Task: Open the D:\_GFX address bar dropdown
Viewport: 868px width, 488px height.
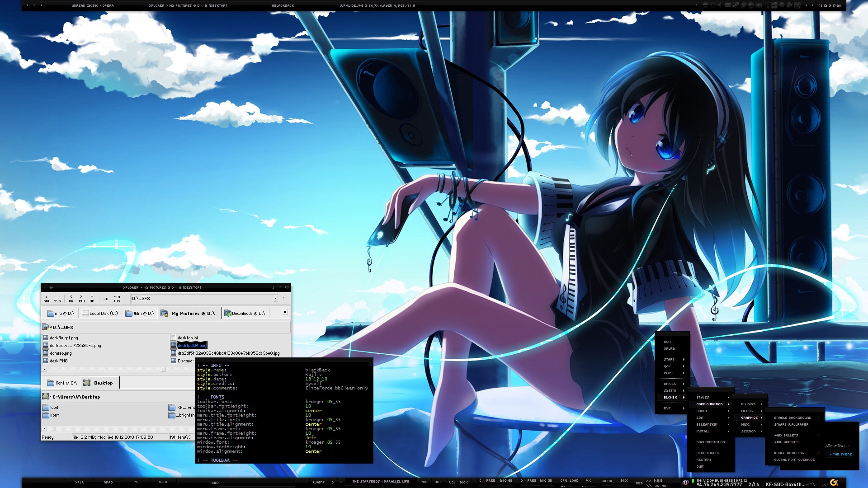Action: [275, 299]
